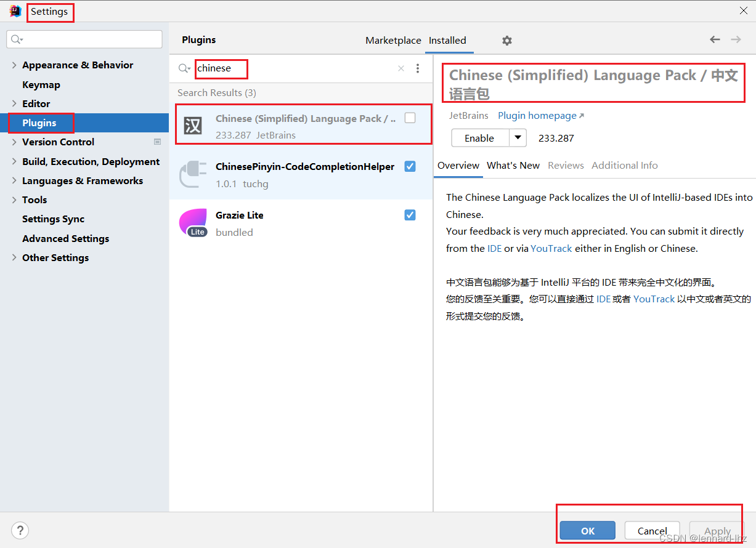Click the Grazie Lite plugin icon

[193, 223]
